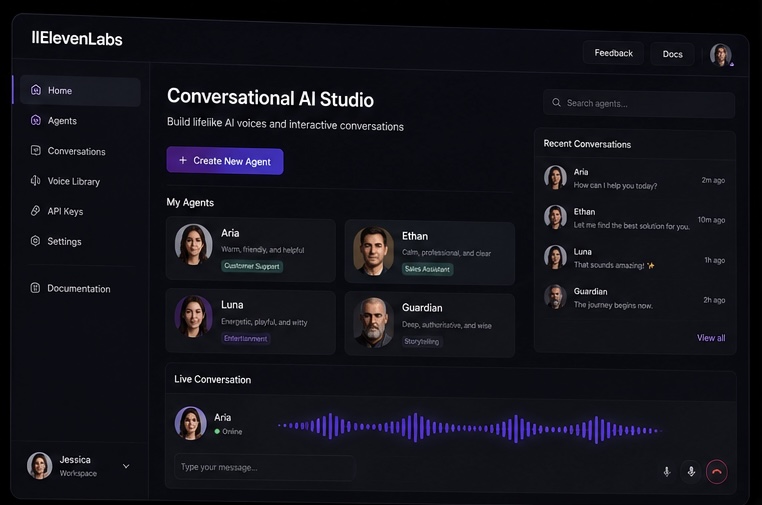Viewport: 762px width, 505px height.
Task: Click the Type your message field
Action: click(265, 468)
